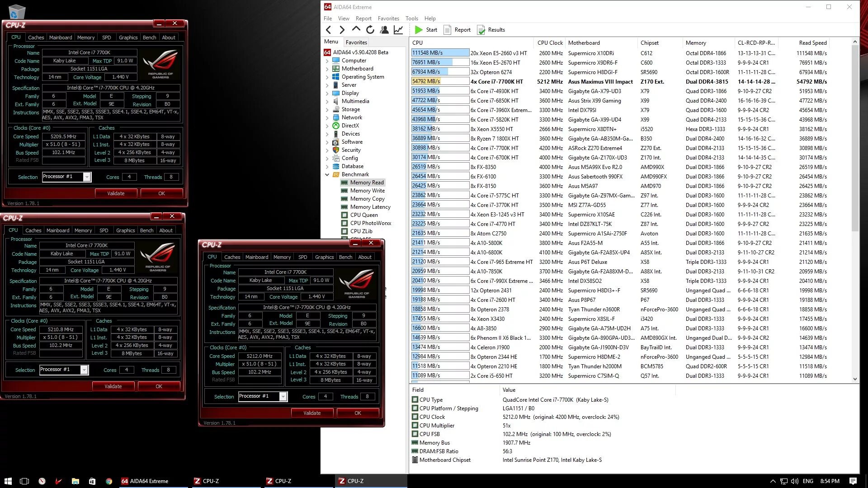Click the user profile icon in AIDA64 toolbar
Viewport: 868px width, 488px height.
tap(384, 30)
